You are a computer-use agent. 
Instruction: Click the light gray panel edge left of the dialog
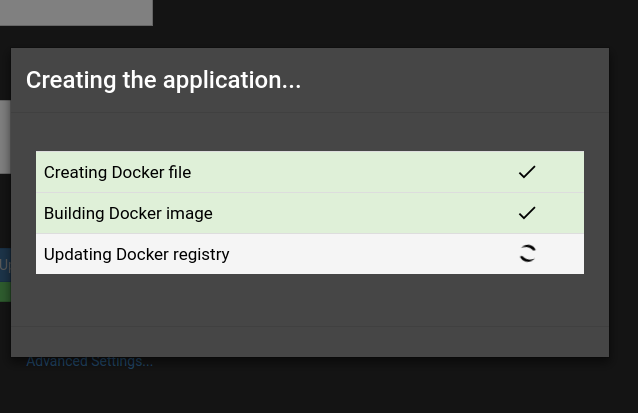pos(5,136)
